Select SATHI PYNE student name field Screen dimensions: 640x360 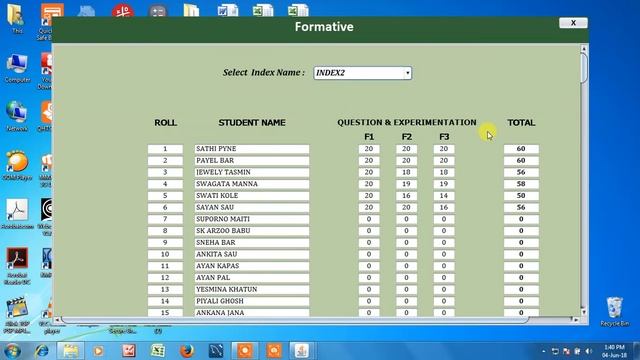click(252, 149)
